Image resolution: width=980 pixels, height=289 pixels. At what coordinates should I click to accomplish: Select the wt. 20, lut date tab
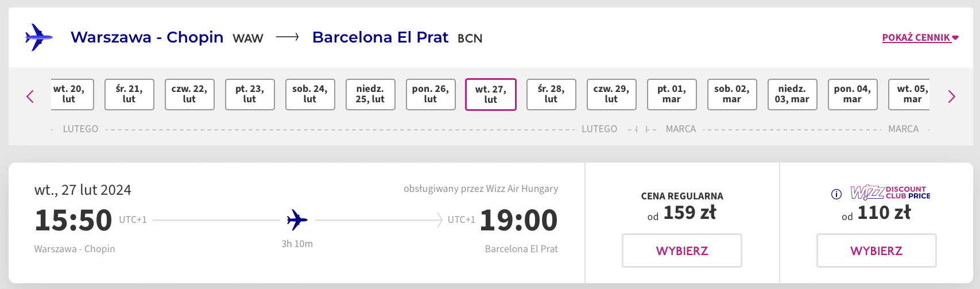(69, 94)
